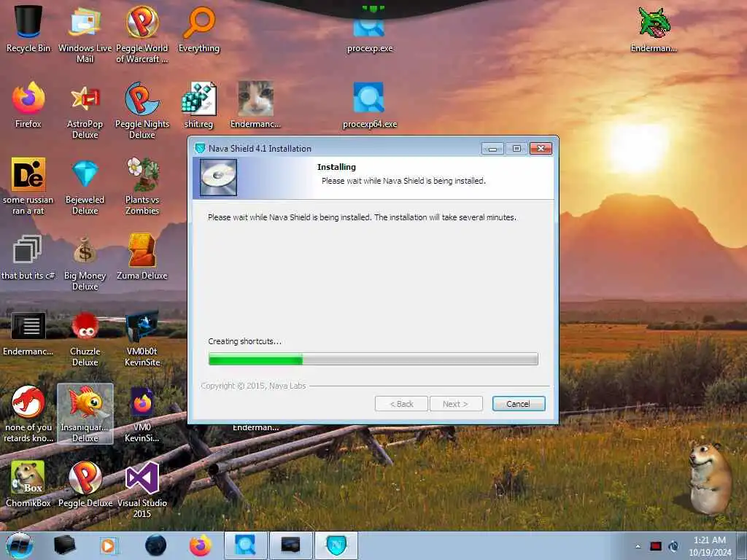Select VM0 KevinSi... Firefox document icon
Screen dimensions: 747x560
[x=142, y=413]
